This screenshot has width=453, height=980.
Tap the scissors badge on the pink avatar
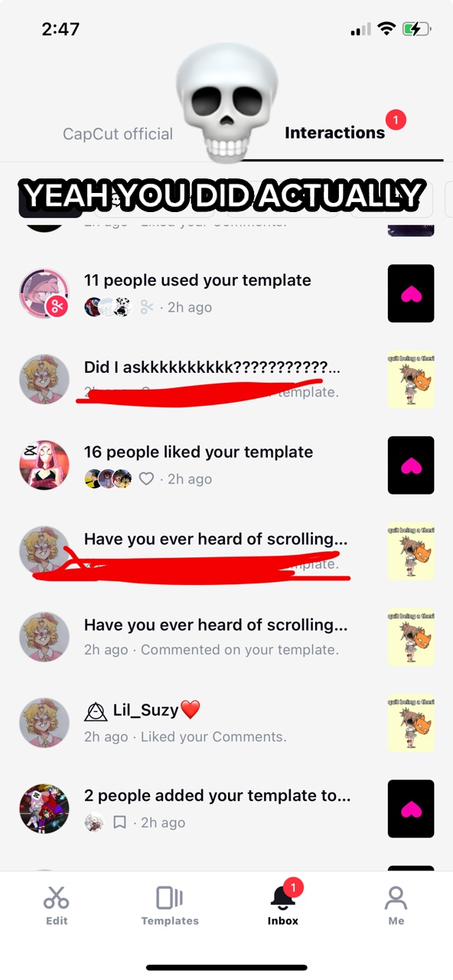click(x=57, y=307)
